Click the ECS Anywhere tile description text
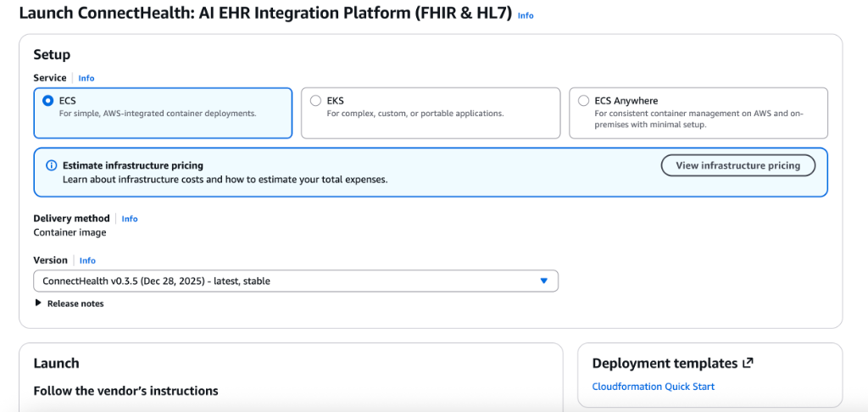The image size is (868, 412). click(x=698, y=118)
